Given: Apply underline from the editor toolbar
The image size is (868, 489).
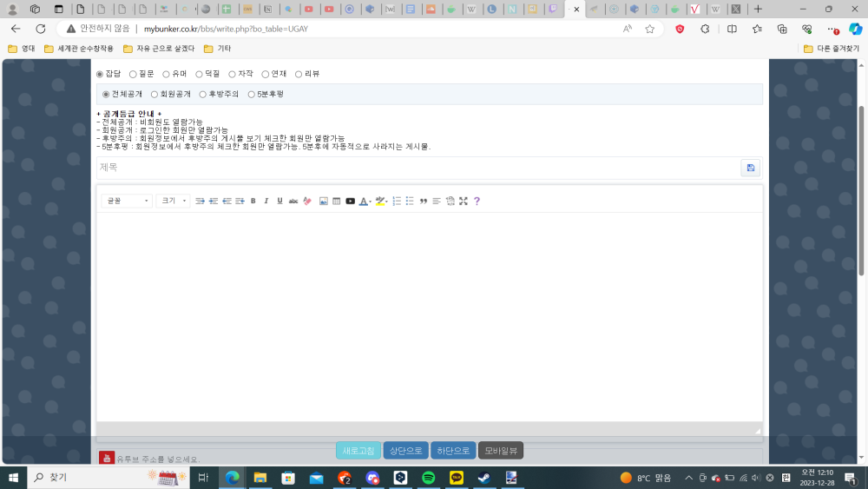Looking at the screenshot, I should tap(279, 201).
